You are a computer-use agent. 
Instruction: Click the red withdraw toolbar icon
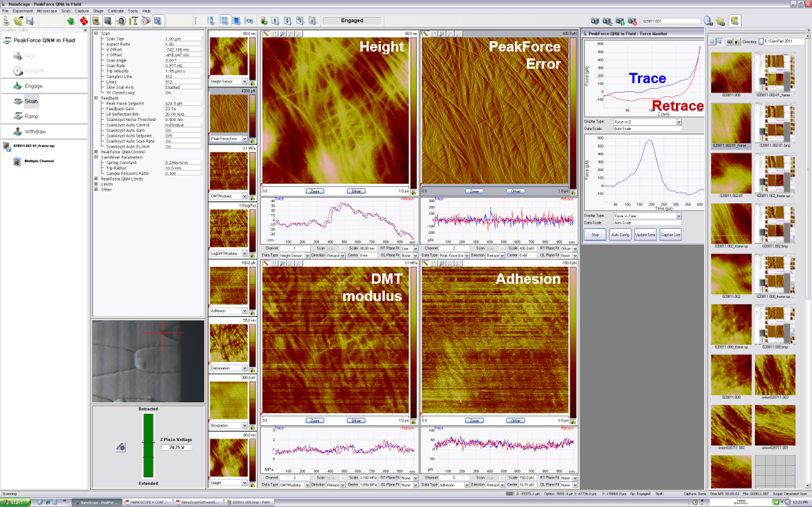83,21
